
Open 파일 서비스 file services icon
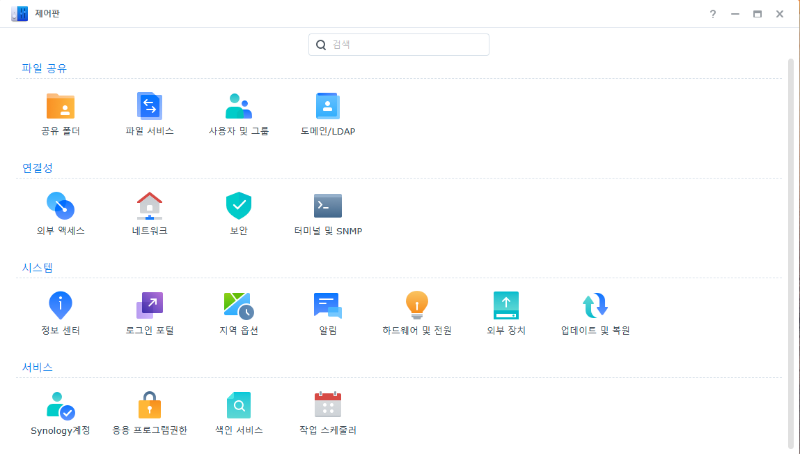(x=149, y=106)
